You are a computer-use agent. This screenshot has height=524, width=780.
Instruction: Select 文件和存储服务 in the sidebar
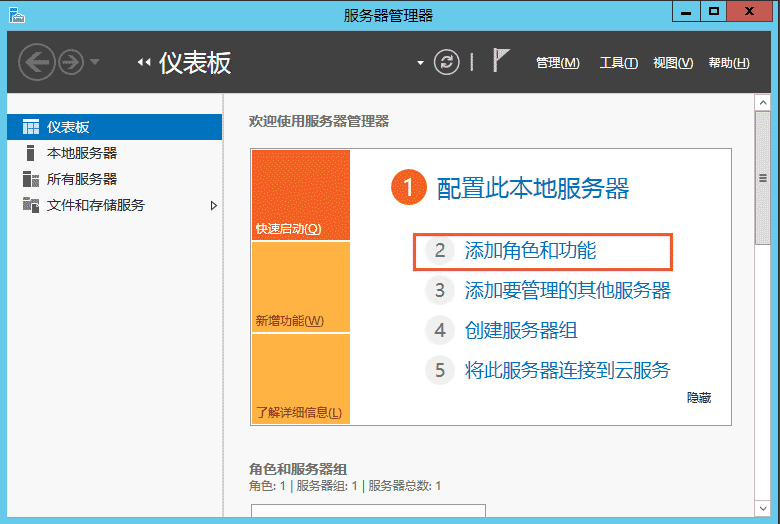tap(95, 205)
